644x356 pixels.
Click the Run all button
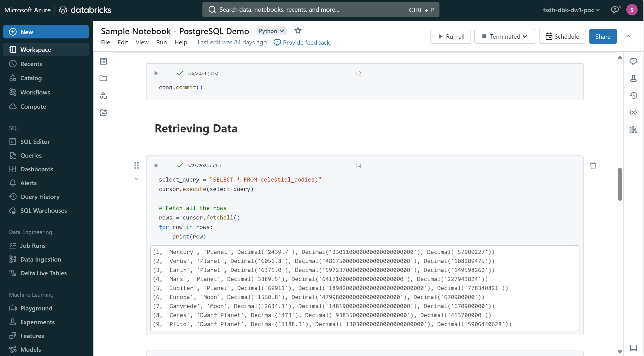(x=450, y=36)
